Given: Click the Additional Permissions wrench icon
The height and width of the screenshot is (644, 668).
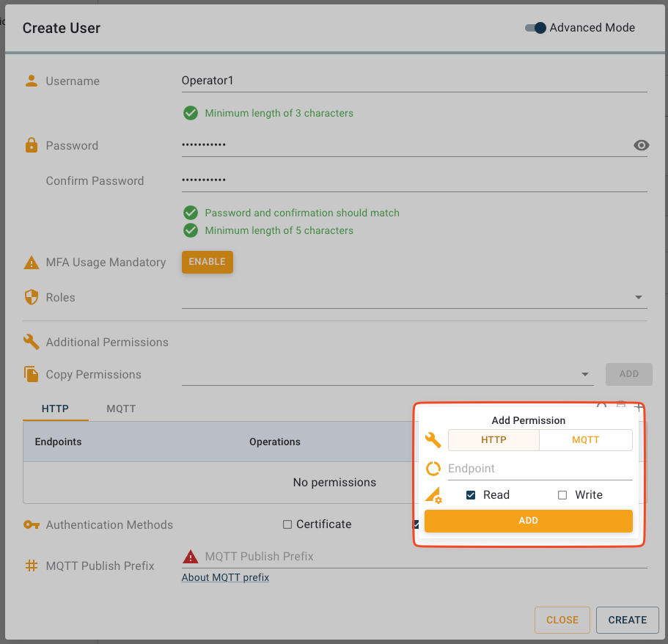Looking at the screenshot, I should tap(32, 342).
